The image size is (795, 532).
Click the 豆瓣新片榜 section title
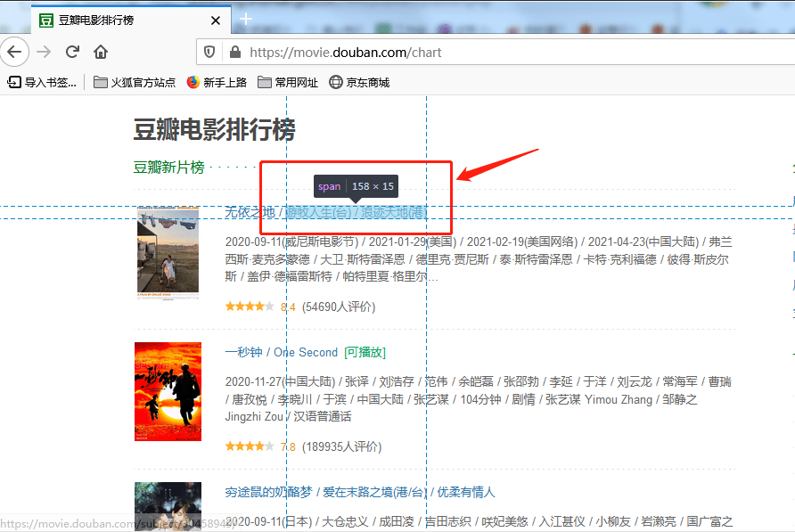168,167
